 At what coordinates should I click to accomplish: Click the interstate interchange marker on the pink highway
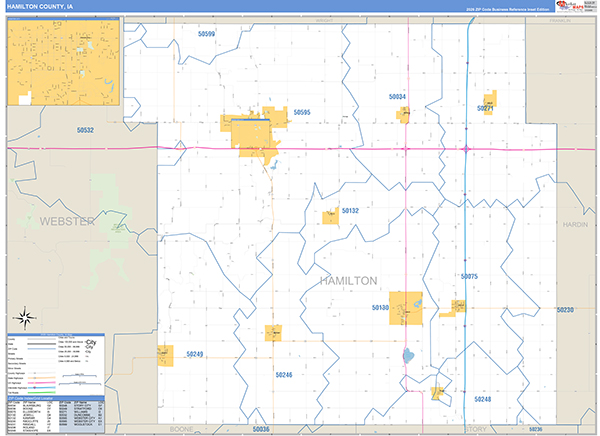click(466, 149)
